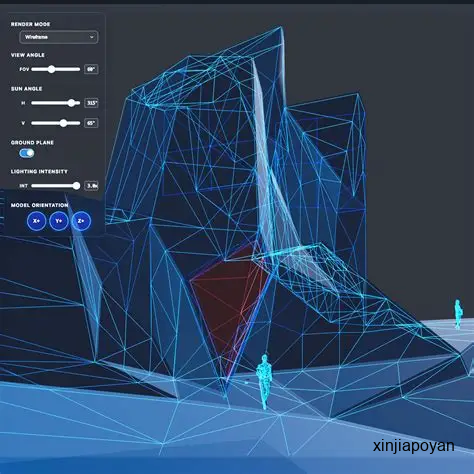Click the Lighting Intensity INT slider handle
The image size is (474, 474).
[x=76, y=186]
